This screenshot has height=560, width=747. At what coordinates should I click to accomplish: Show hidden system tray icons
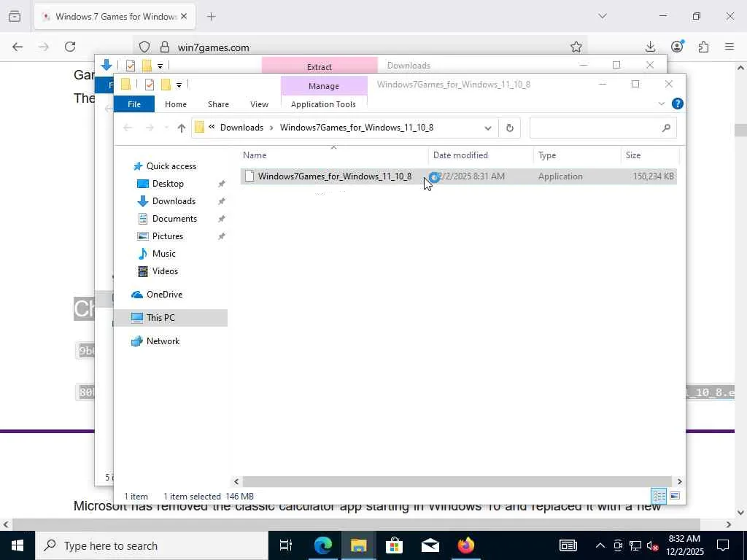(600, 545)
